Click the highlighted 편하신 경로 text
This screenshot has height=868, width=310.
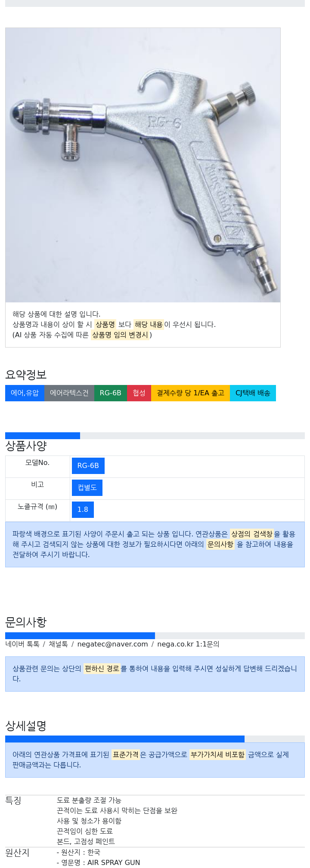[102, 669]
